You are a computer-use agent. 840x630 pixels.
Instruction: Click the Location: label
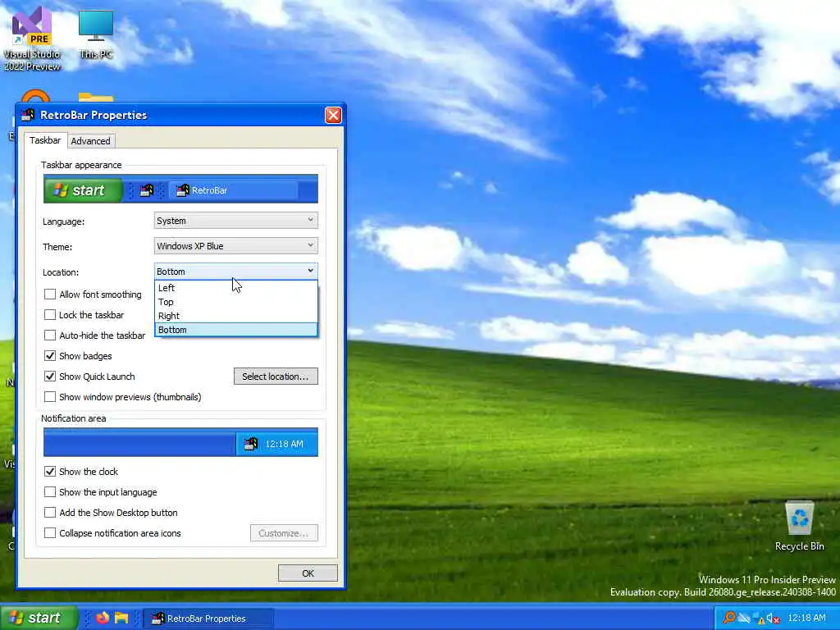61,272
